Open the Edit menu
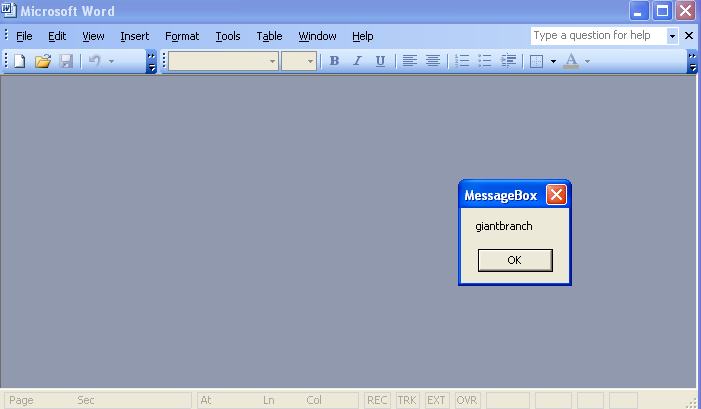 pyautogui.click(x=57, y=36)
